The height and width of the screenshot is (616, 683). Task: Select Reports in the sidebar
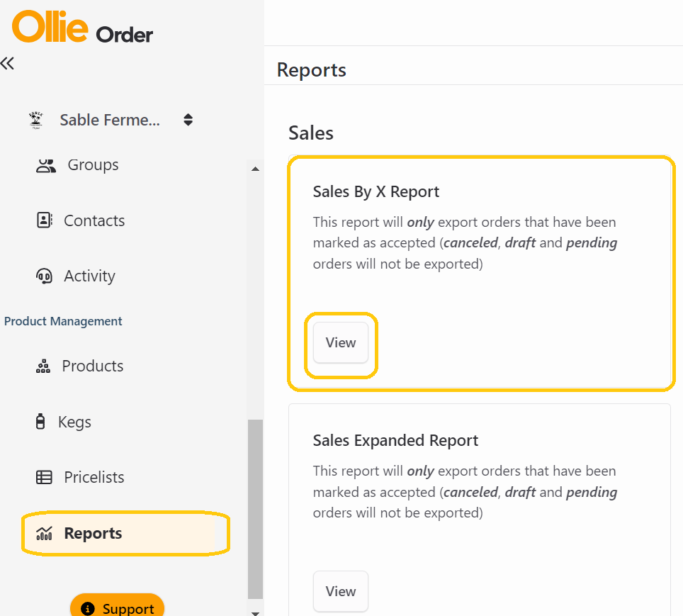click(x=125, y=533)
